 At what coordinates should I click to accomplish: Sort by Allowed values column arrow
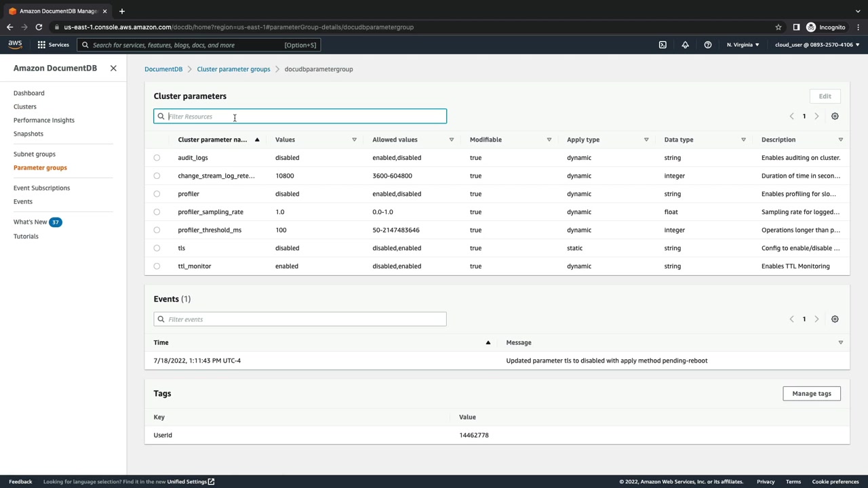[x=452, y=140]
